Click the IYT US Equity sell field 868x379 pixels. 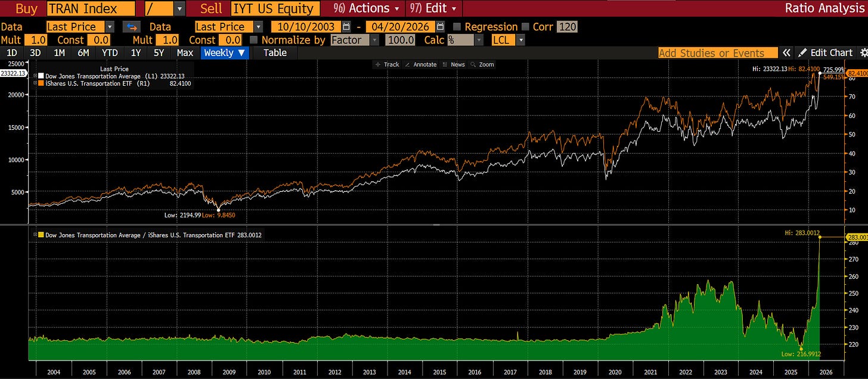coord(275,9)
